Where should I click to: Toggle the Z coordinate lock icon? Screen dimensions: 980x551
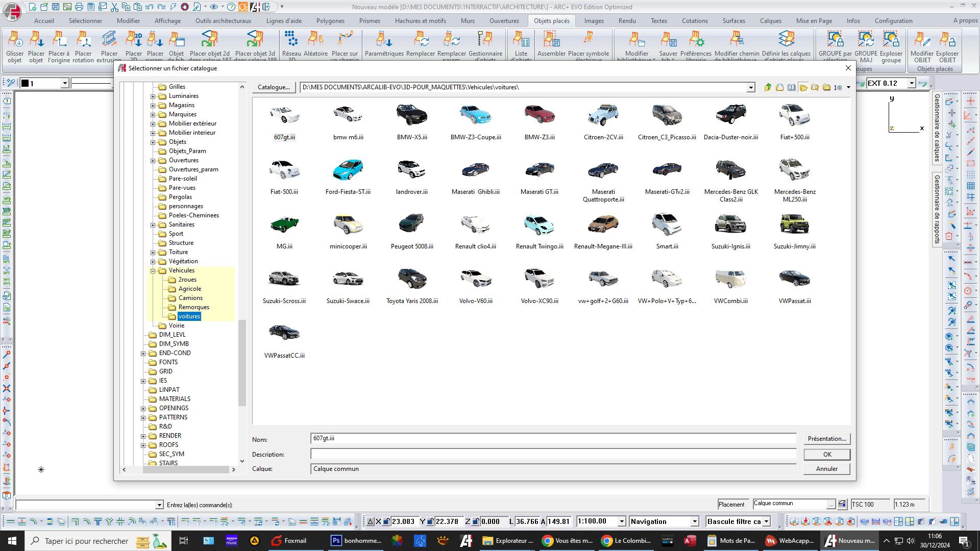pos(476,521)
